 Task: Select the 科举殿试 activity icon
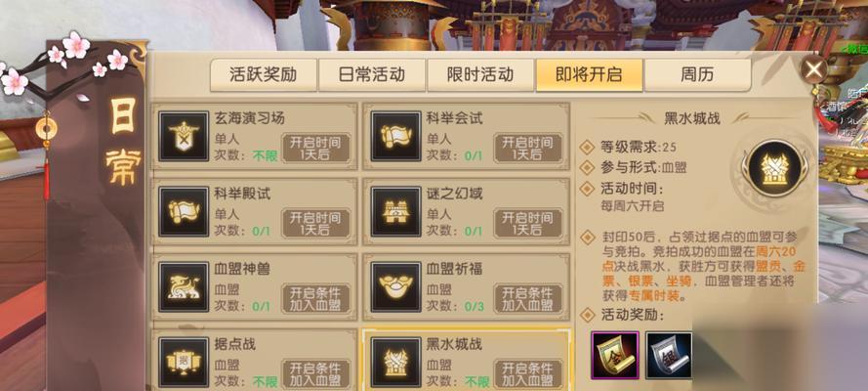(x=184, y=211)
